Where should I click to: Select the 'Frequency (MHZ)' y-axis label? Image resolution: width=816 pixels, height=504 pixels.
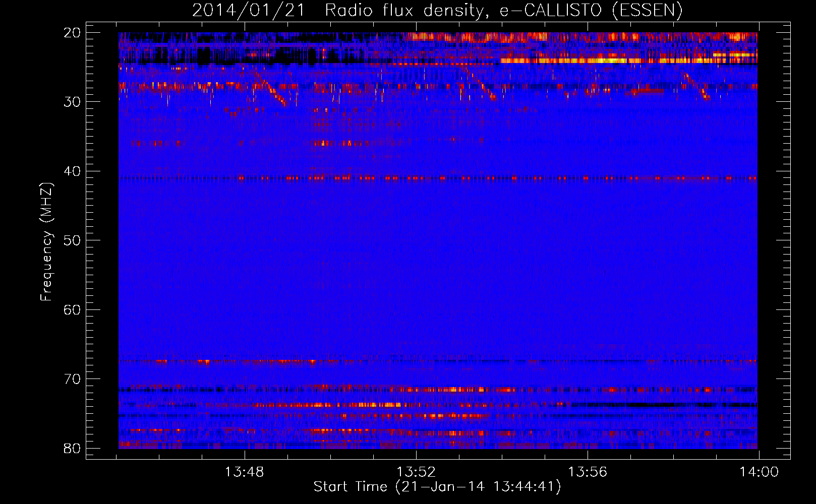[x=46, y=242]
